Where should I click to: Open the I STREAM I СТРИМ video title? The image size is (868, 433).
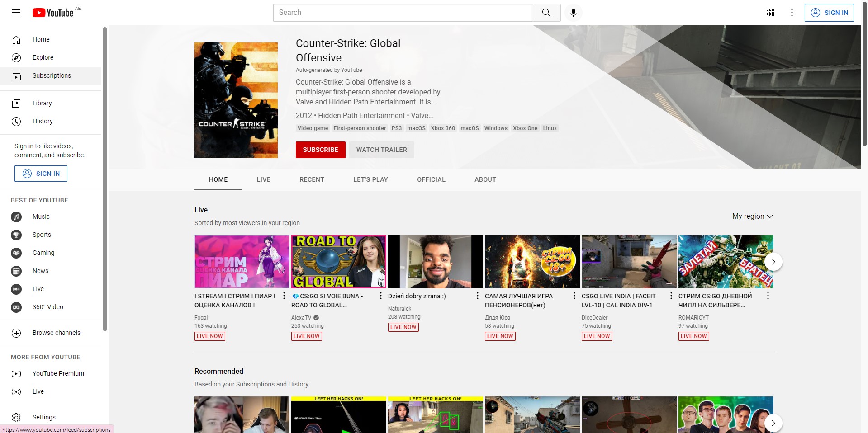click(235, 301)
